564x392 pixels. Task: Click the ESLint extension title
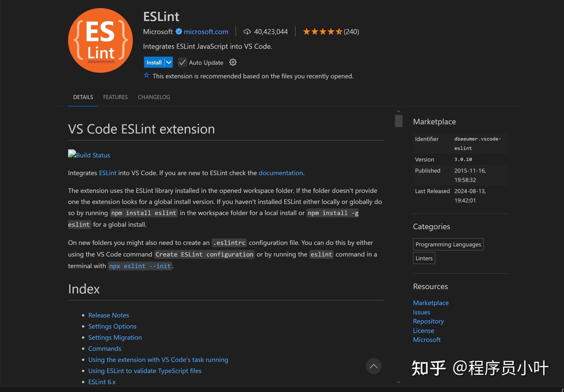coord(161,17)
